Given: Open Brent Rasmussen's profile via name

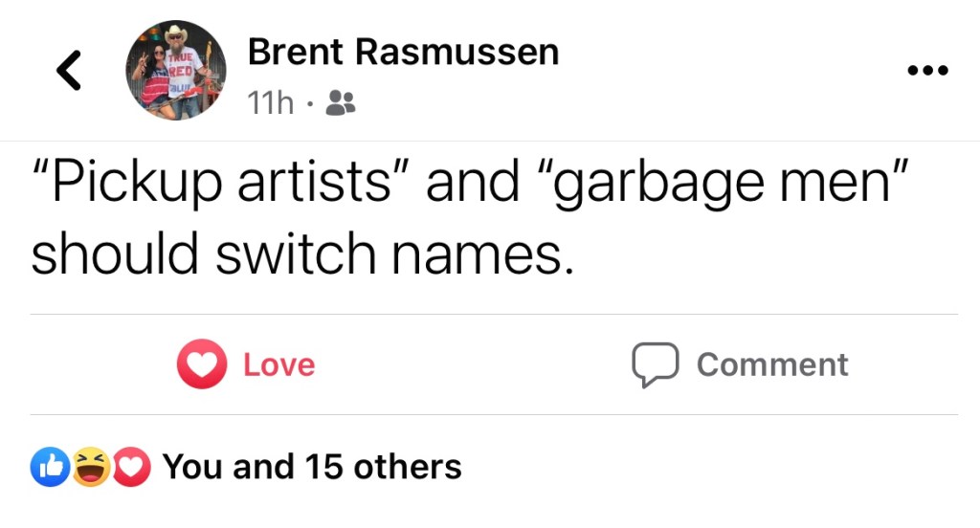Looking at the screenshot, I should click(x=403, y=53).
